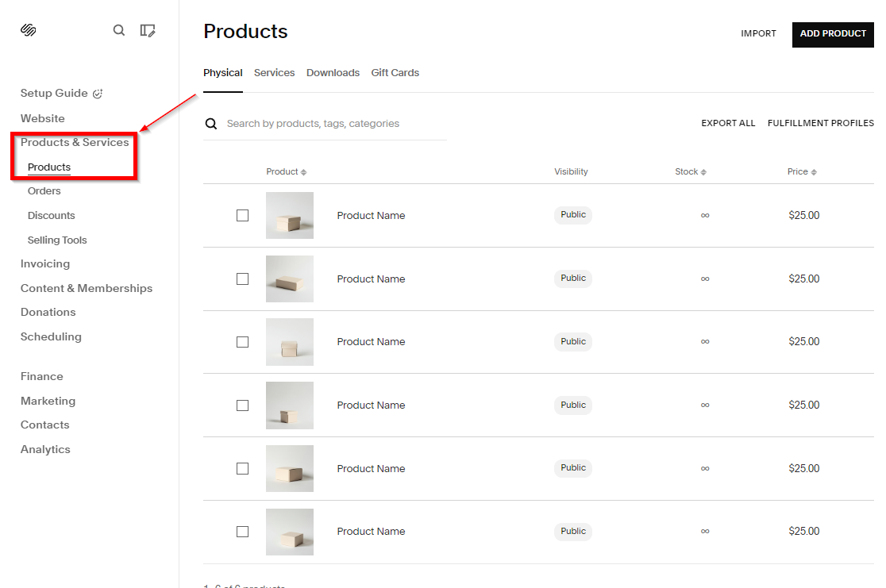Image resolution: width=886 pixels, height=588 pixels.
Task: Click Product Name in the third row
Action: click(371, 342)
